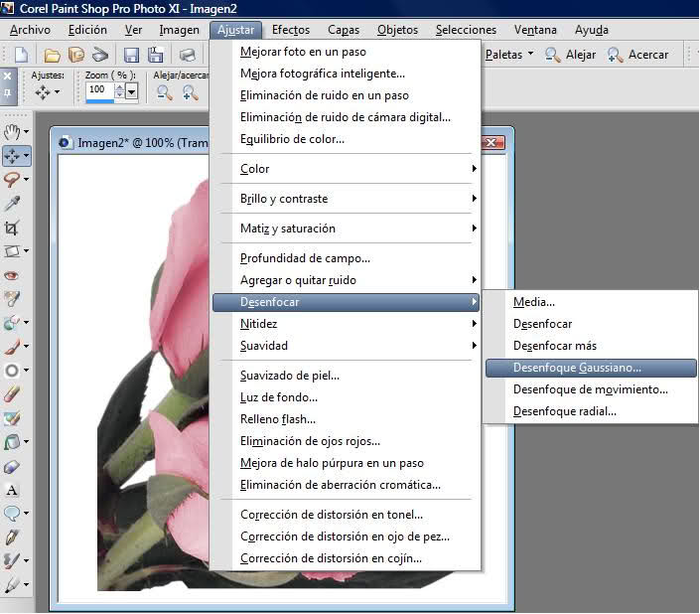Image resolution: width=700 pixels, height=614 pixels.
Task: Select the Straighten tool
Action: 12,251
